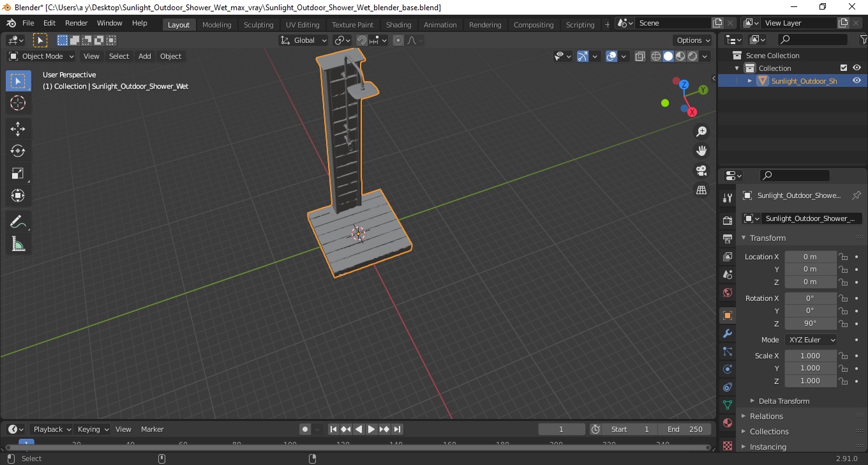The height and width of the screenshot is (465, 868).
Task: Play the animation forward
Action: [371, 429]
